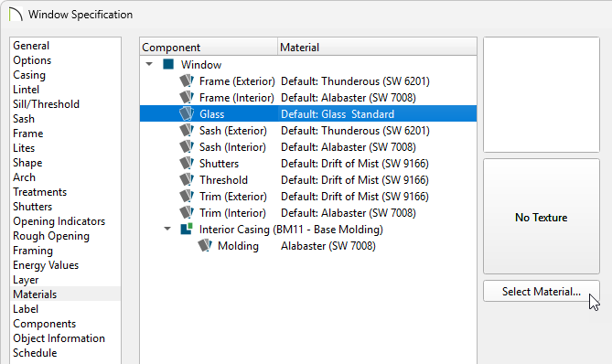612x364 pixels.
Task: Select the Shutters panel in sidebar
Action: pyautogui.click(x=32, y=207)
